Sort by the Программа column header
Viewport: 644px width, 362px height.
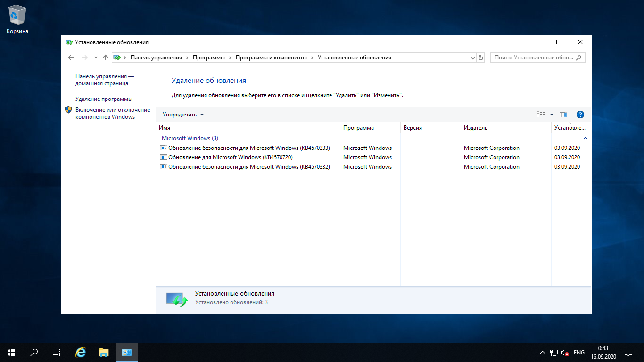tap(370, 128)
